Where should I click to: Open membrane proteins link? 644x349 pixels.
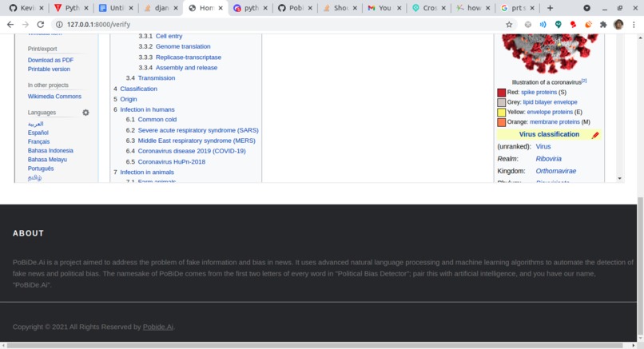pyautogui.click(x=555, y=122)
